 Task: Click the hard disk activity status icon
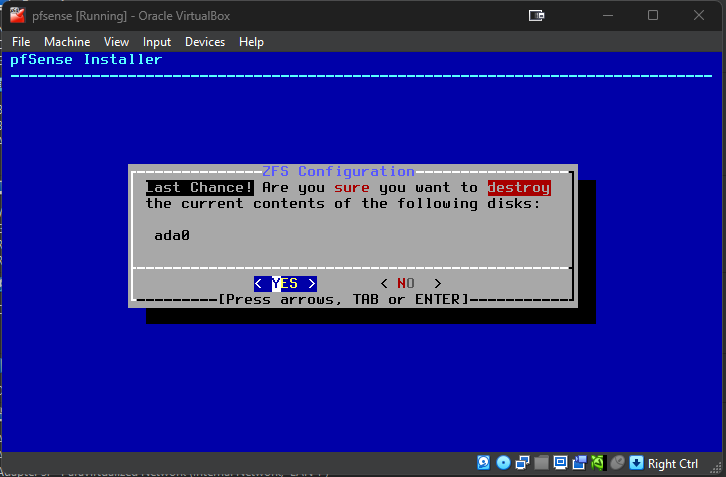point(483,463)
